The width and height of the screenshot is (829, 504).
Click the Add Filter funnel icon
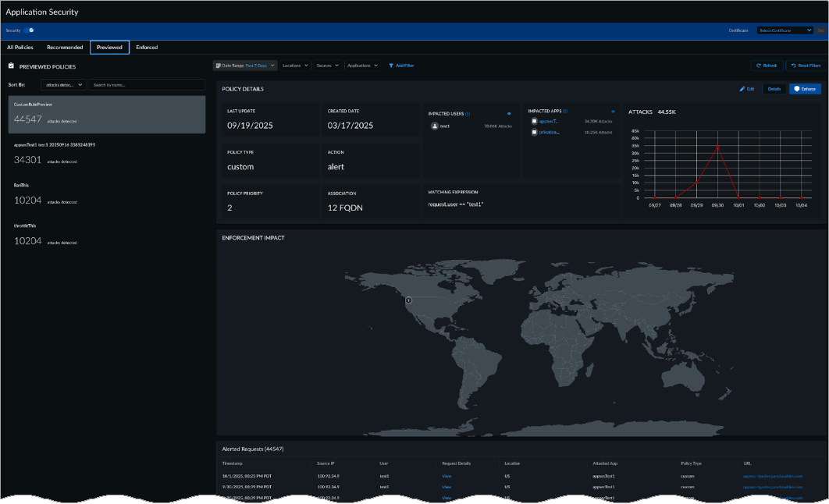(391, 66)
